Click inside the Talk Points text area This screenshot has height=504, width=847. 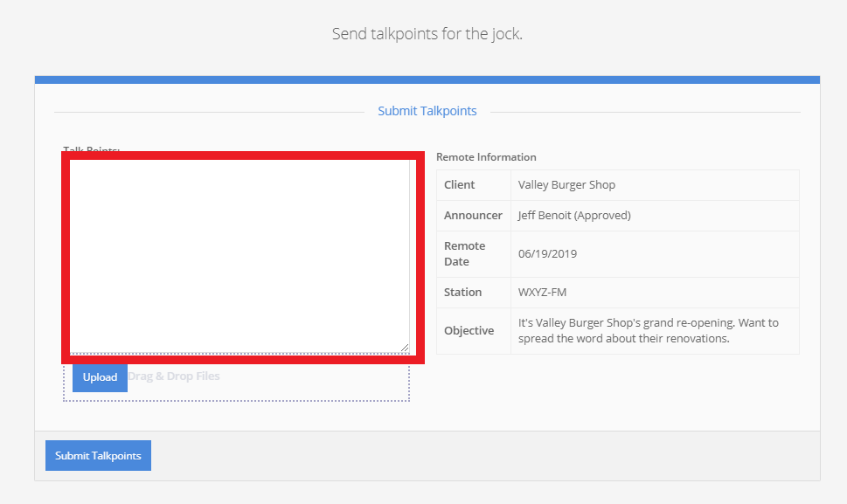(238, 255)
